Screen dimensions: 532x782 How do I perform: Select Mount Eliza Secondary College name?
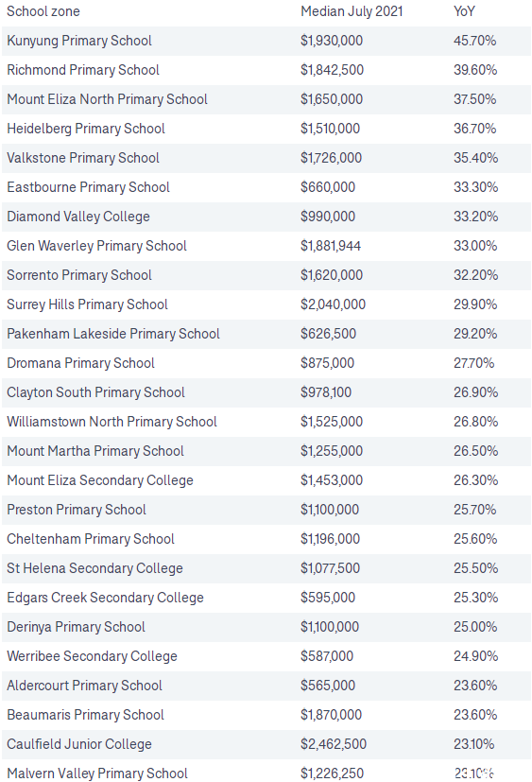[100, 480]
